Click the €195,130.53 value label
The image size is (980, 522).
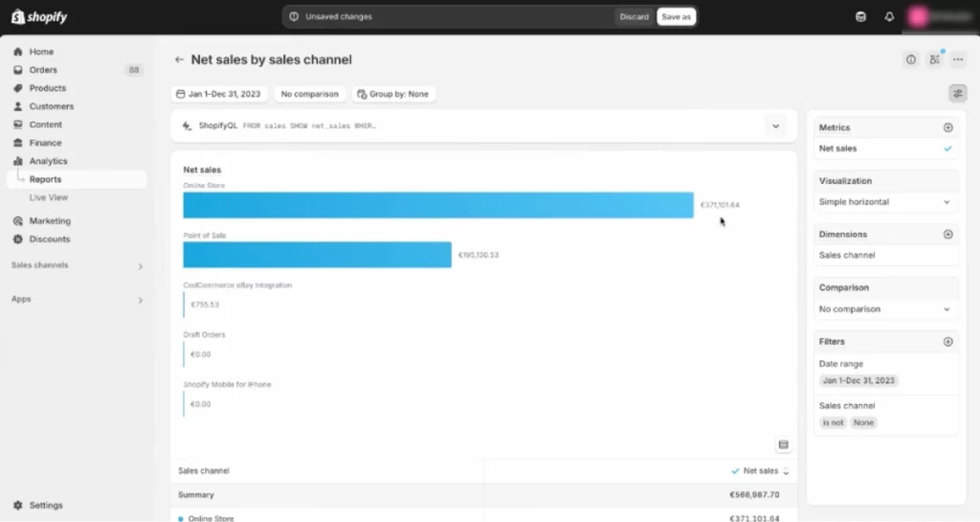point(479,255)
